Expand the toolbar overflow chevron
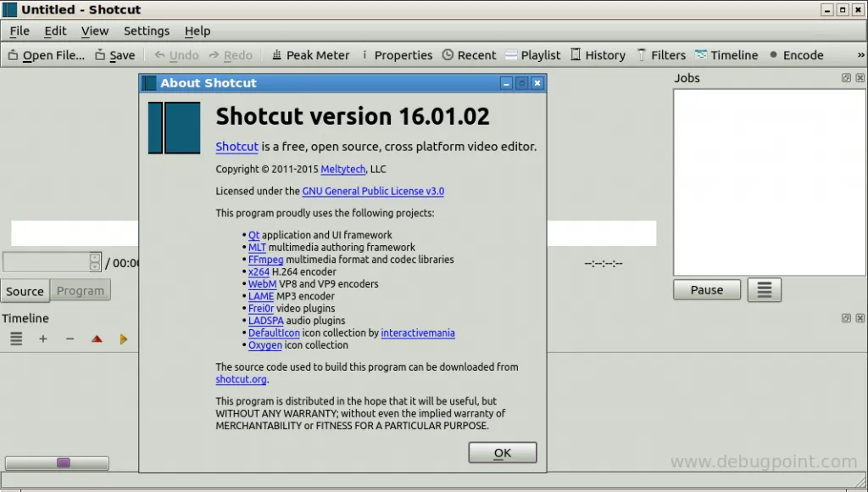Screen dimensions: 868x492 860,55
